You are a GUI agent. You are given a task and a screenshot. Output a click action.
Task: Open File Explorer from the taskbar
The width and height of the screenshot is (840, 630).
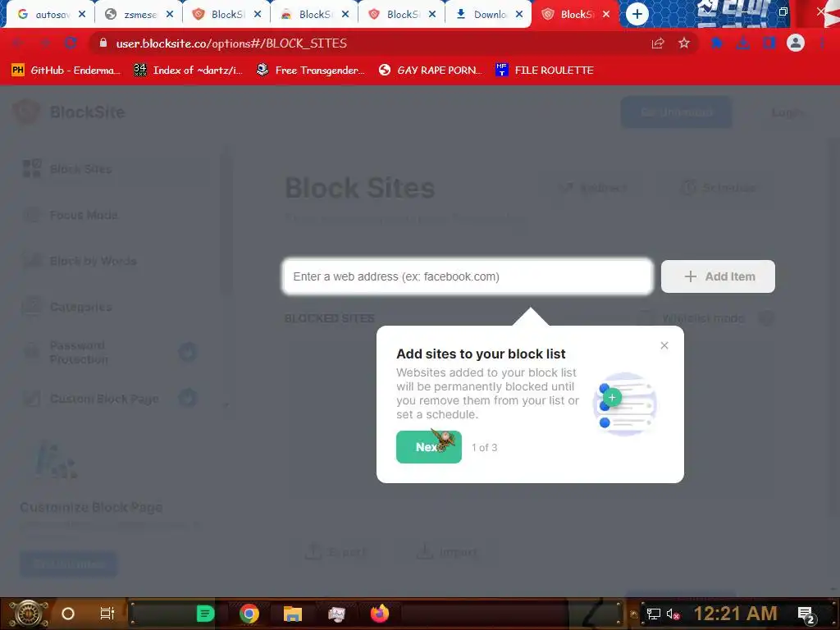tap(293, 614)
